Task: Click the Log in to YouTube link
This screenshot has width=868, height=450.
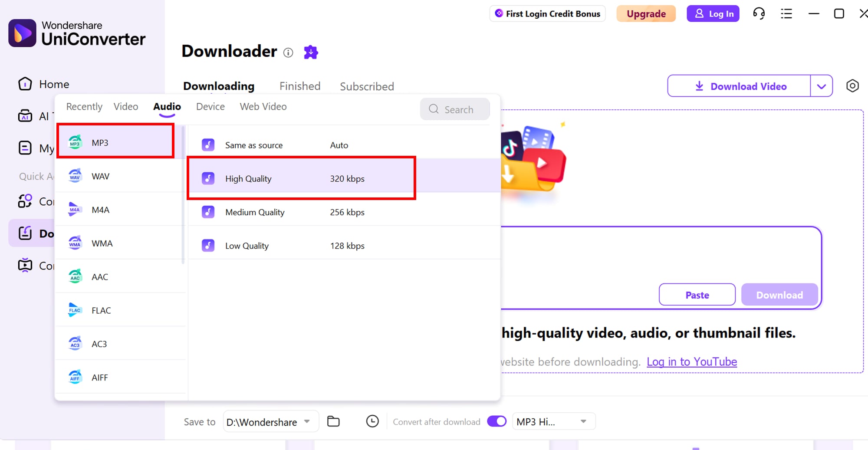Action: pos(692,361)
